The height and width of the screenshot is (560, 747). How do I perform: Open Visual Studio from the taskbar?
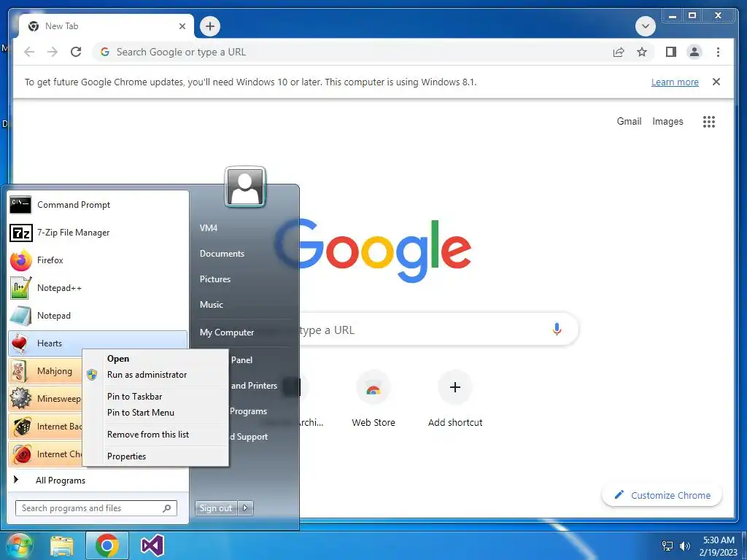tap(152, 545)
